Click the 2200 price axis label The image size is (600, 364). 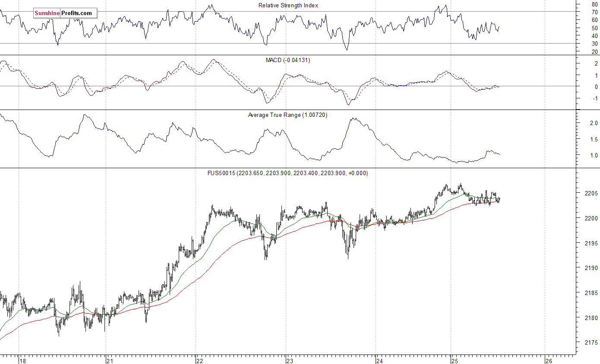[x=591, y=218]
